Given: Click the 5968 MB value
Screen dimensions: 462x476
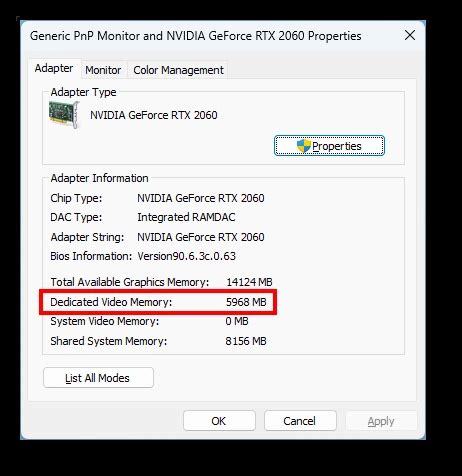Looking at the screenshot, I should click(246, 302).
